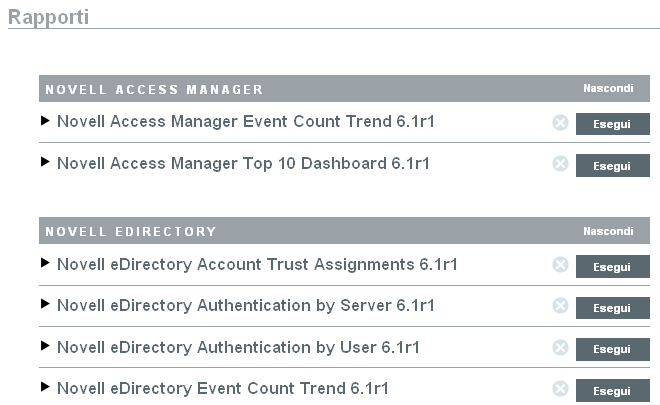The width and height of the screenshot is (660, 405).
Task: Hide the Novell Access Manager section with Nascondi
Action: coord(608,88)
